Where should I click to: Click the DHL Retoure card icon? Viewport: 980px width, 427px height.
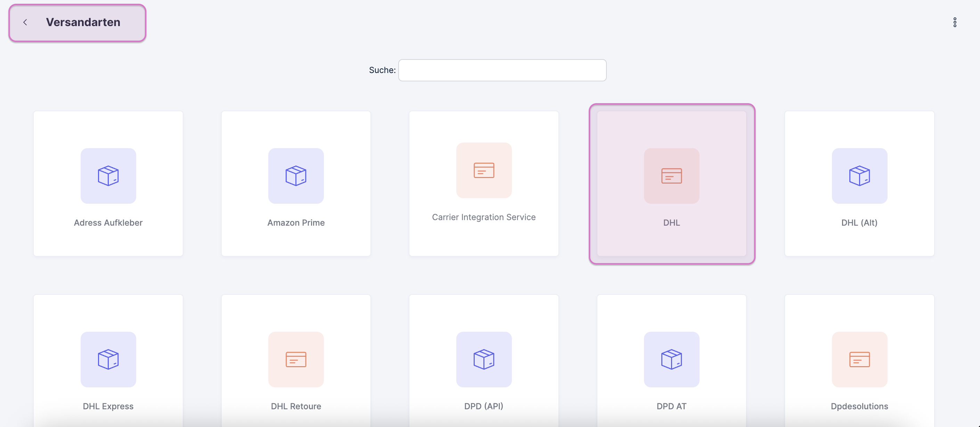296,360
